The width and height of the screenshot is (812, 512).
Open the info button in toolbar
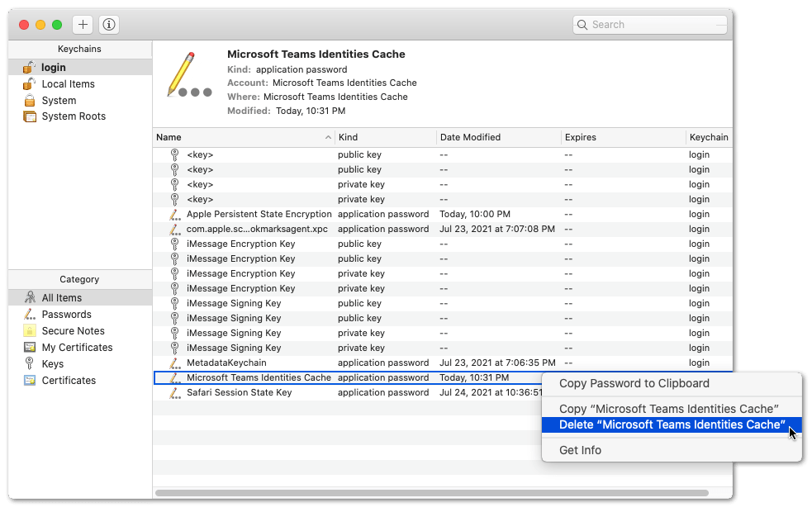pos(109,24)
